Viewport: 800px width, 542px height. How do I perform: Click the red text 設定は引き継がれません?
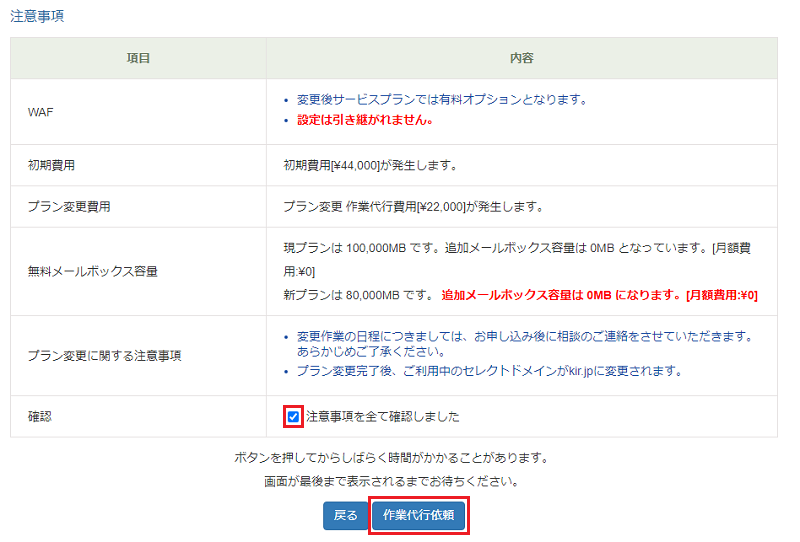click(365, 120)
